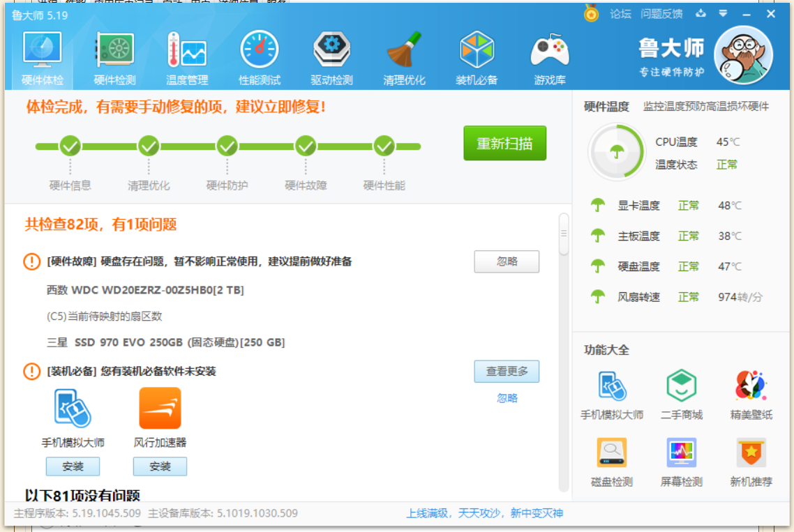The image size is (794, 532).
Task: Click the results list scrollbar thumb
Action: [564, 234]
